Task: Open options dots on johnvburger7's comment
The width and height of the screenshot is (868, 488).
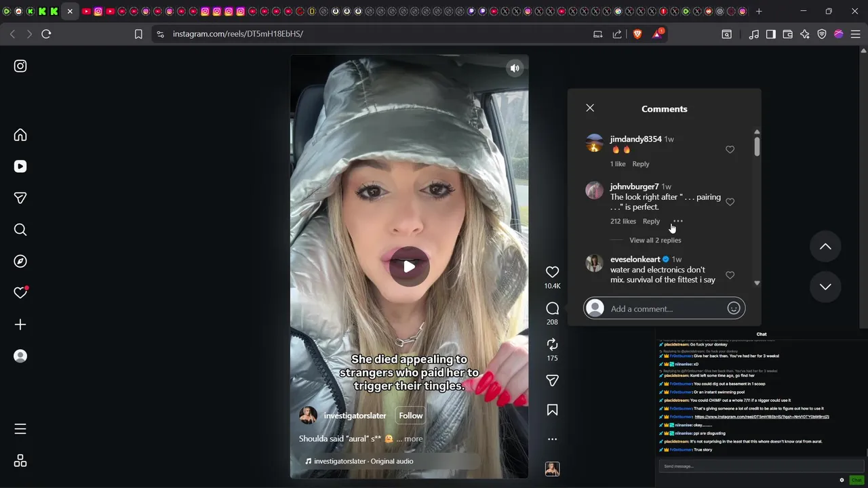Action: pyautogui.click(x=677, y=221)
